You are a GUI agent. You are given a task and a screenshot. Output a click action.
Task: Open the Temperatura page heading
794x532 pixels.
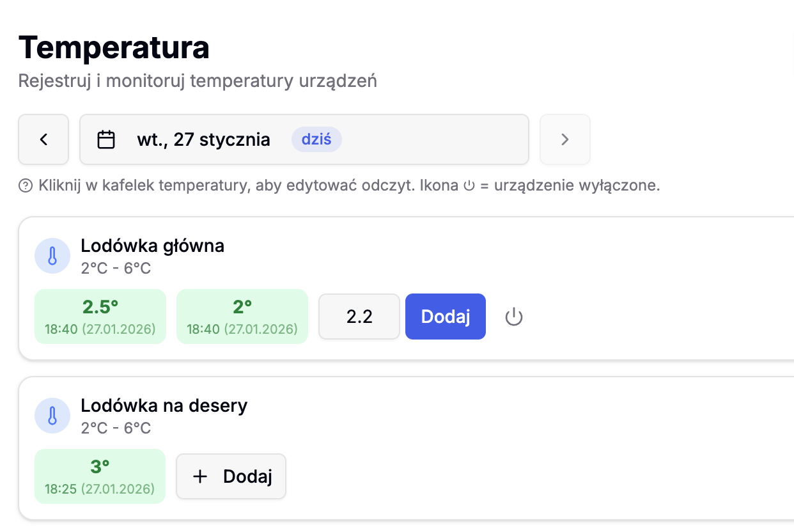(x=115, y=47)
